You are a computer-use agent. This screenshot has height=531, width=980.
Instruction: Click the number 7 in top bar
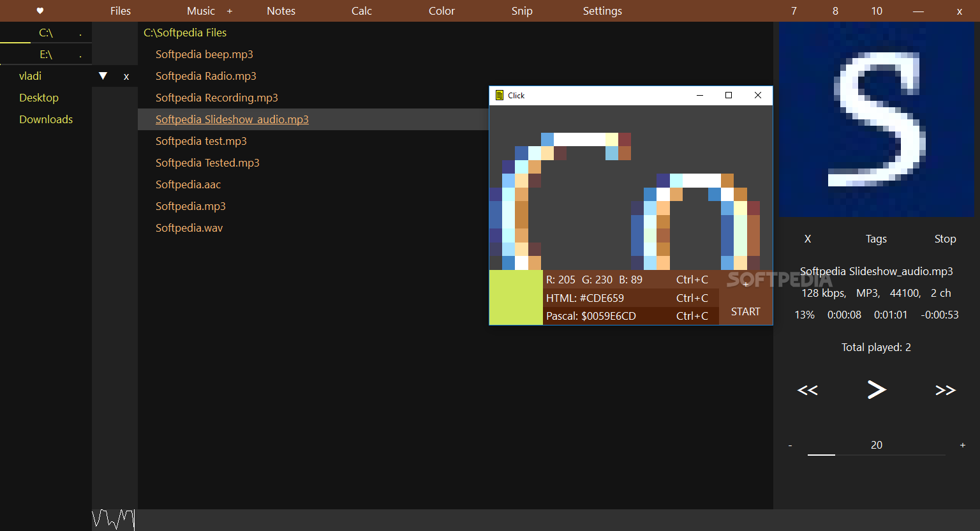pos(794,11)
